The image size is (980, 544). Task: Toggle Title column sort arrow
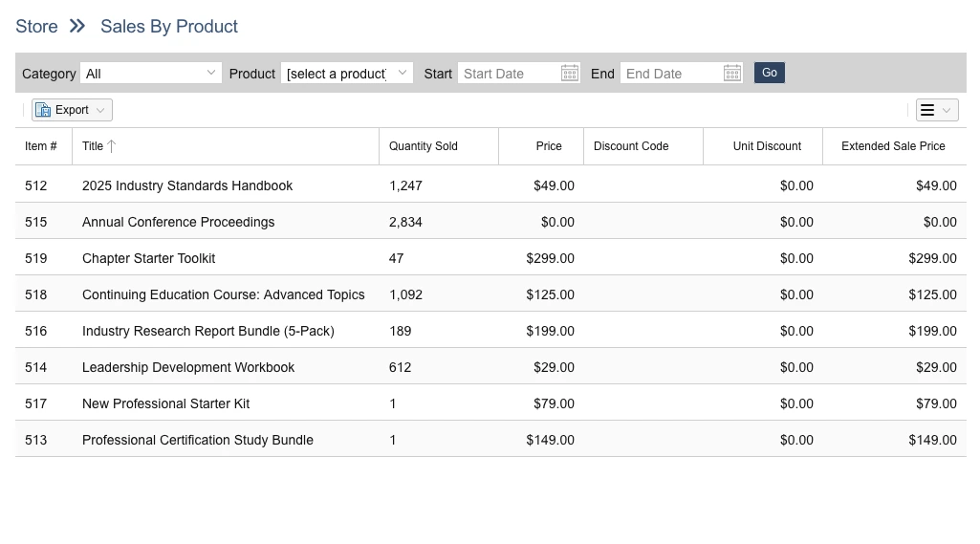tap(111, 146)
